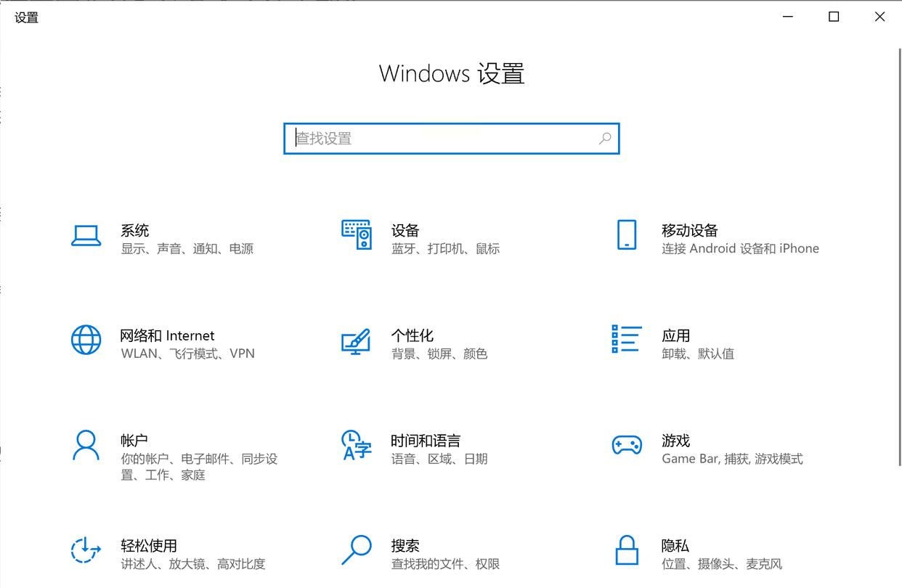Click the magnifier icon inside the 查找设置 box
The height and width of the screenshot is (588, 902).
pos(605,138)
